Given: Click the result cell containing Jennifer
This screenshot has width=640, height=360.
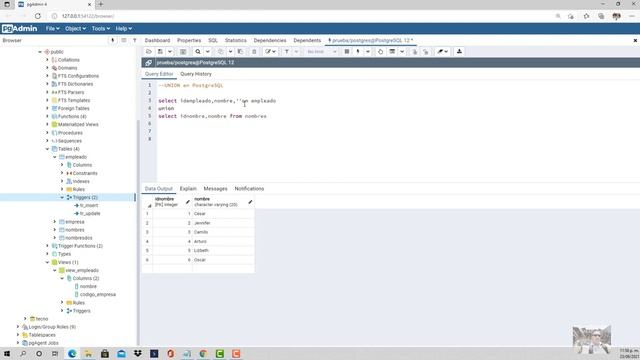Looking at the screenshot, I should tap(223, 223).
